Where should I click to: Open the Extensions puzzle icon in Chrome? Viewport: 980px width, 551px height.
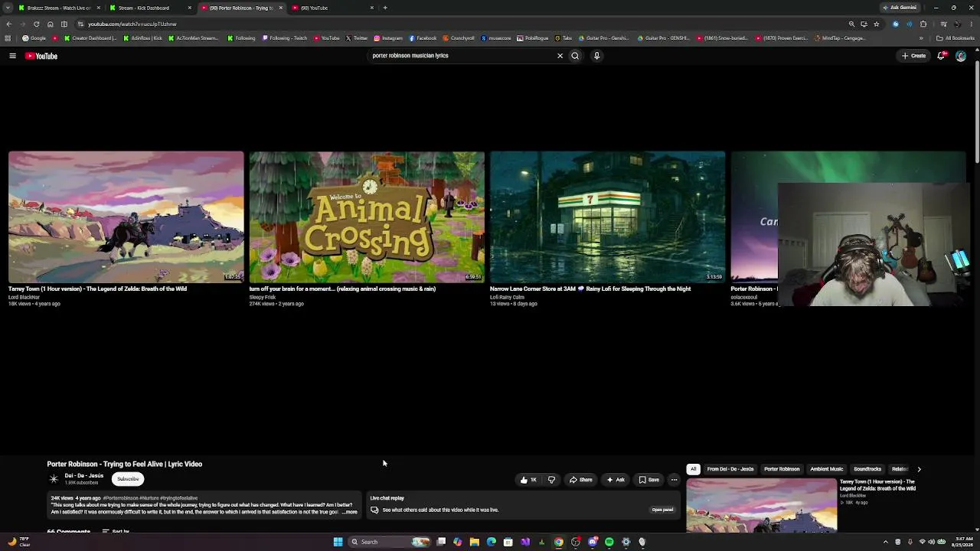pyautogui.click(x=923, y=24)
